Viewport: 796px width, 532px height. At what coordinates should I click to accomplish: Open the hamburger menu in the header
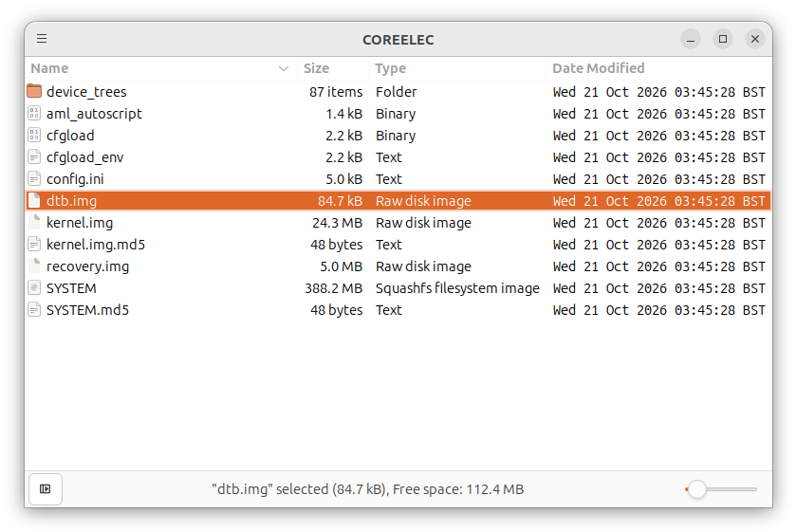[x=42, y=39]
